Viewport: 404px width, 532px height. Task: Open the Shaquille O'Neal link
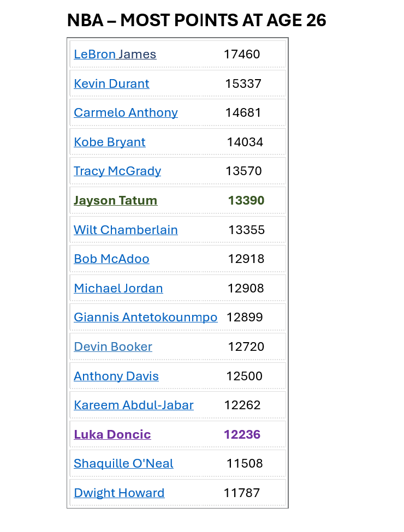(x=123, y=464)
